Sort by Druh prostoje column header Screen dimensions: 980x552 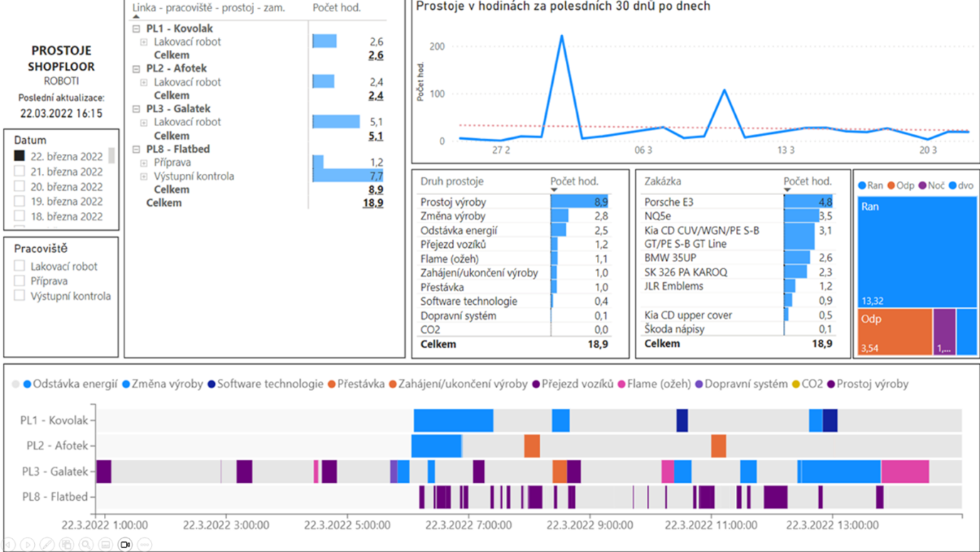[452, 182]
